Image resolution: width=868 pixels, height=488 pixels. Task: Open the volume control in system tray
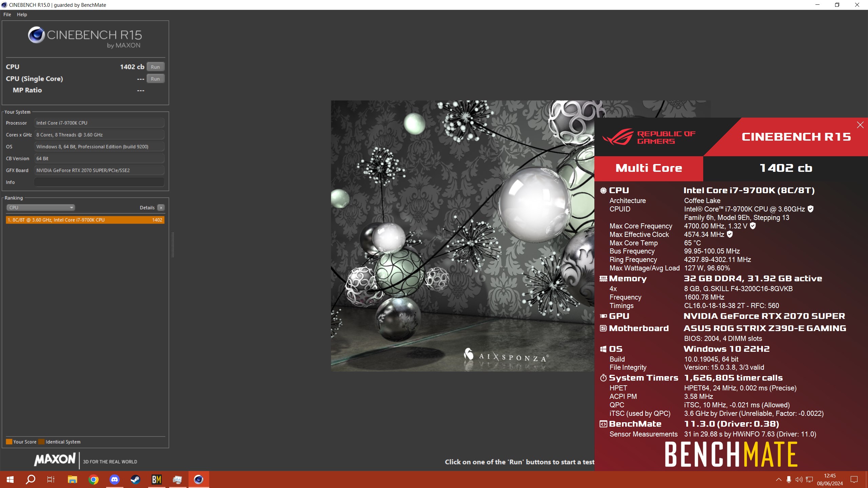click(799, 480)
